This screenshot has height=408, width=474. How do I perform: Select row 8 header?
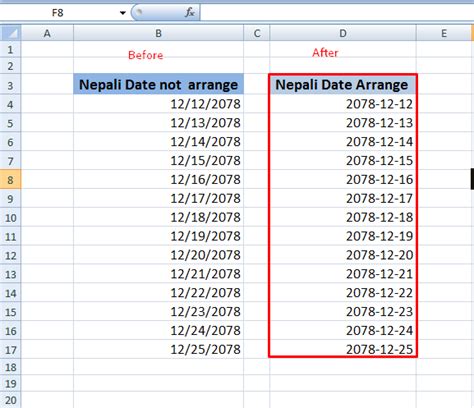point(10,180)
